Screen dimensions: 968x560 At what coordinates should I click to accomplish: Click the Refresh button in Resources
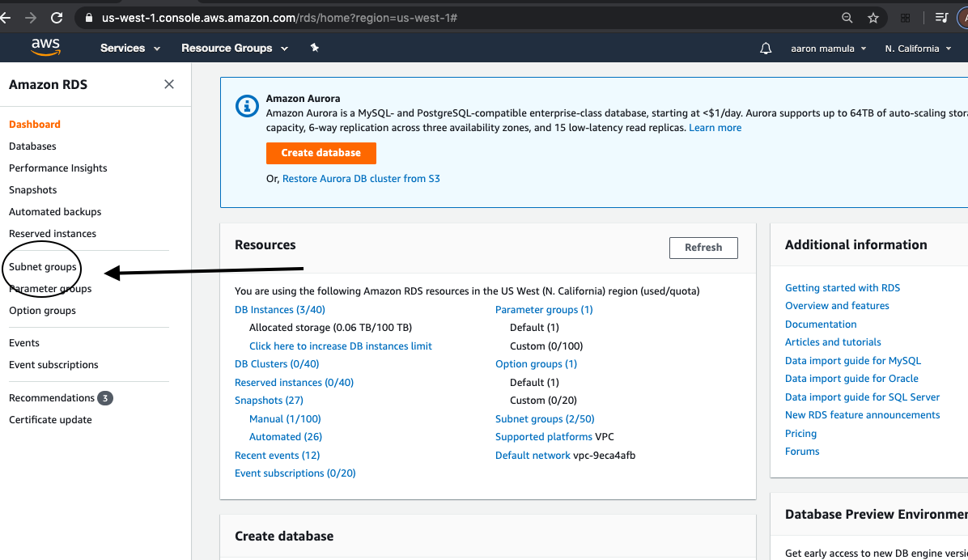(703, 248)
